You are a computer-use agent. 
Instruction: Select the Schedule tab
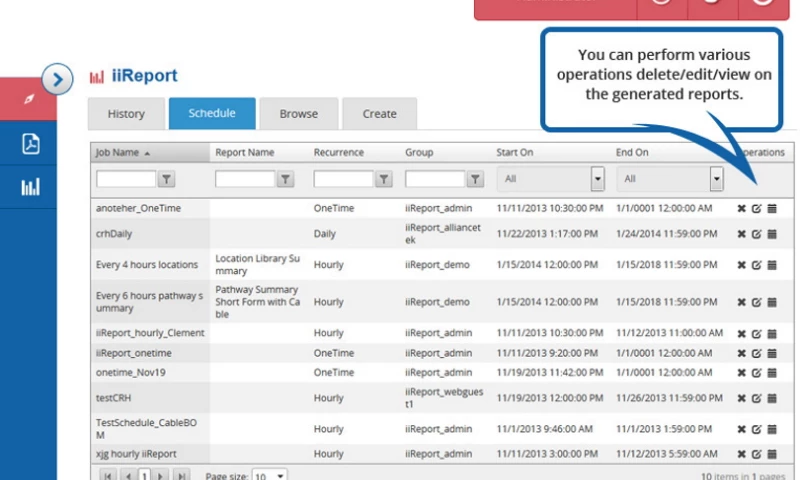[x=212, y=113]
